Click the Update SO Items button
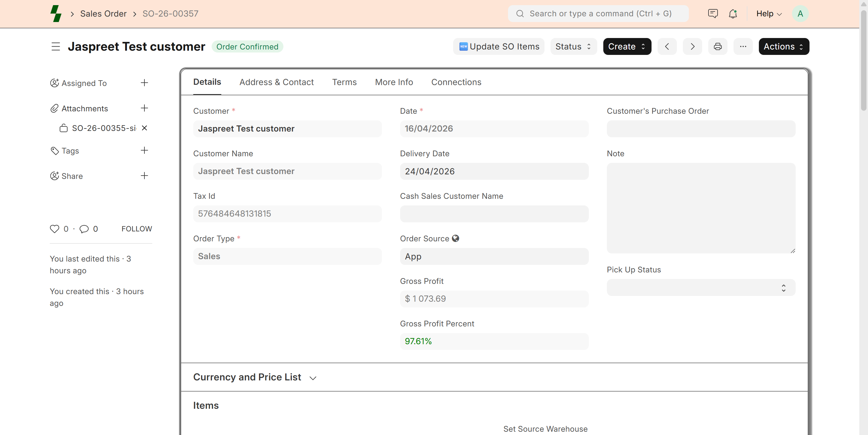The image size is (868, 435). [499, 46]
